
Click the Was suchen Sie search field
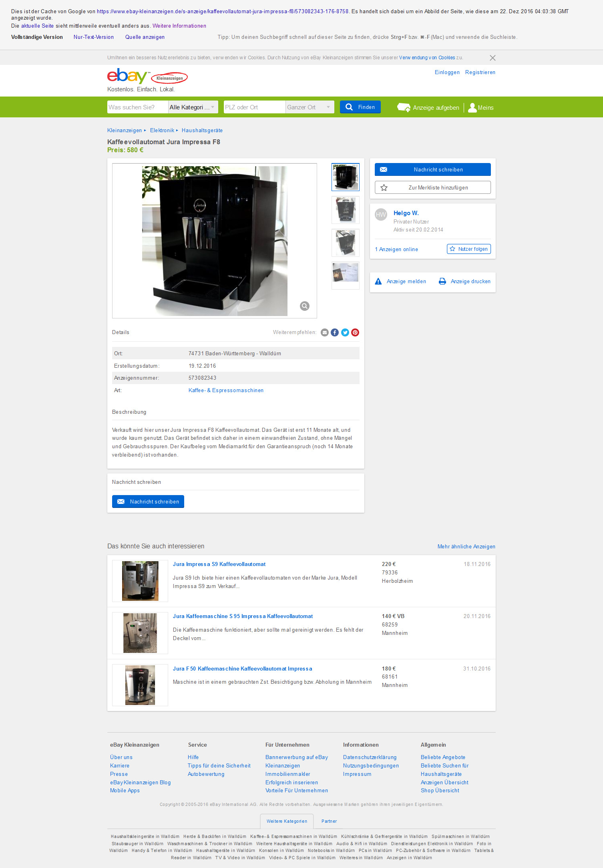pyautogui.click(x=138, y=107)
